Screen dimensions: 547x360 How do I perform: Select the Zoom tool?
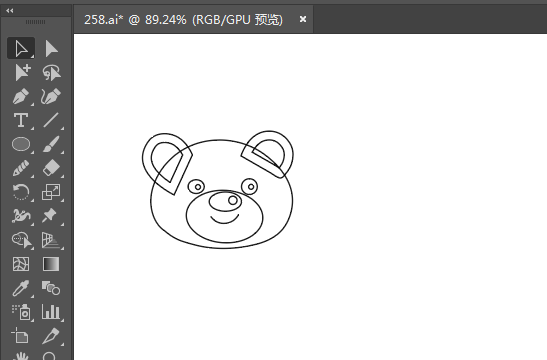pyautogui.click(x=49, y=356)
